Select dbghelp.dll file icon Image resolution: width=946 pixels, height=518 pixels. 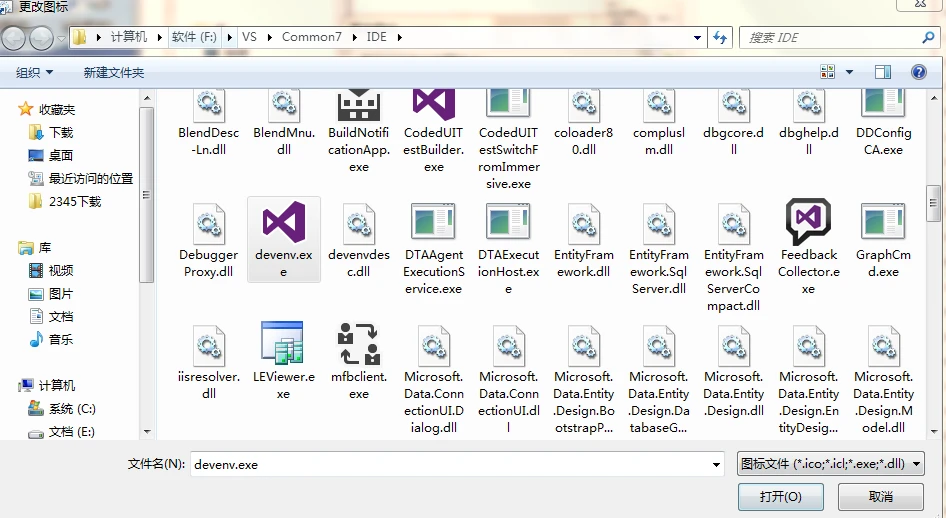pyautogui.click(x=808, y=106)
